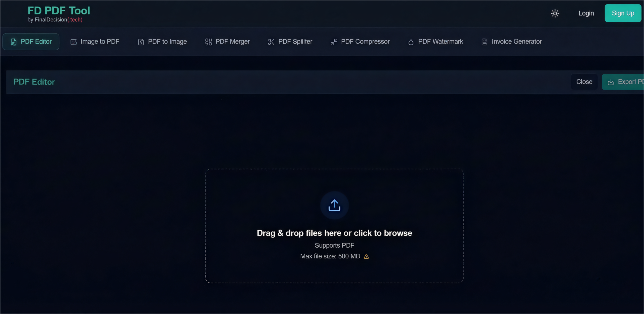Close the PDF Editor panel
The image size is (644, 314).
coord(584,82)
